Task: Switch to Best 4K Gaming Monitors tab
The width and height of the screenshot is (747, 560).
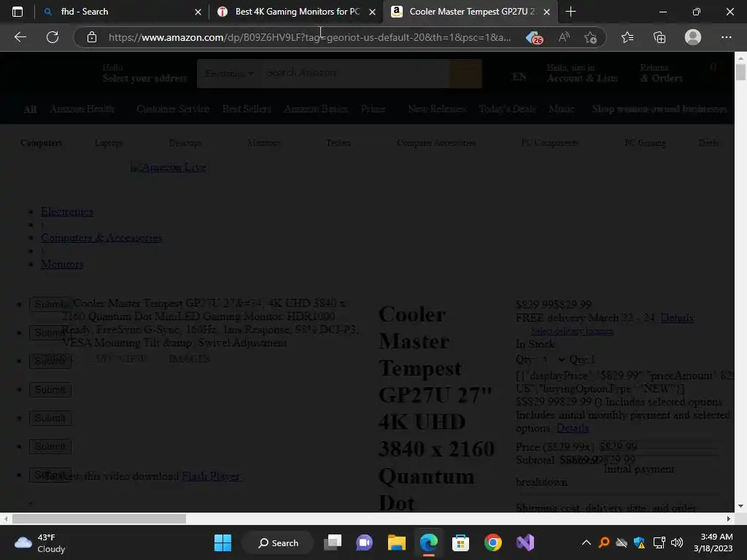Action: tap(295, 12)
